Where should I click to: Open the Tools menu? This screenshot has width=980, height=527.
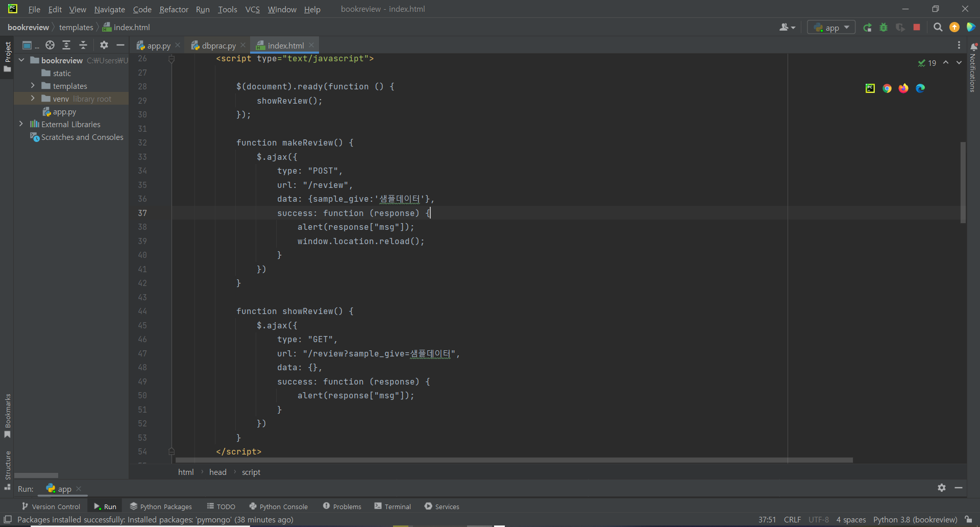point(228,9)
